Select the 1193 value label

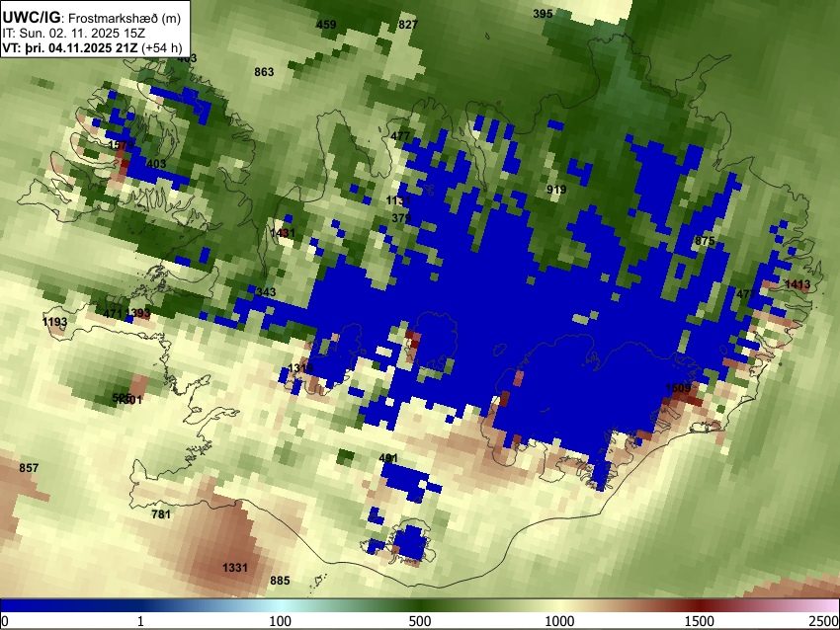tap(54, 322)
